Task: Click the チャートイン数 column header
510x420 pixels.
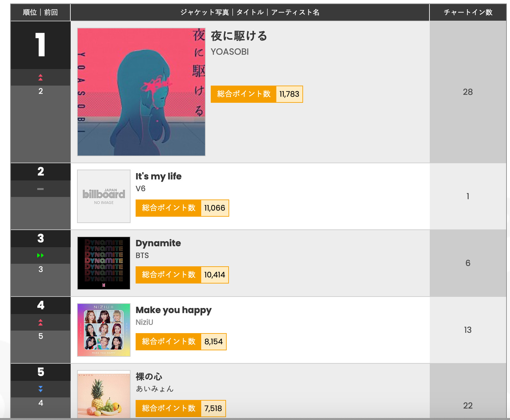Action: (x=468, y=12)
